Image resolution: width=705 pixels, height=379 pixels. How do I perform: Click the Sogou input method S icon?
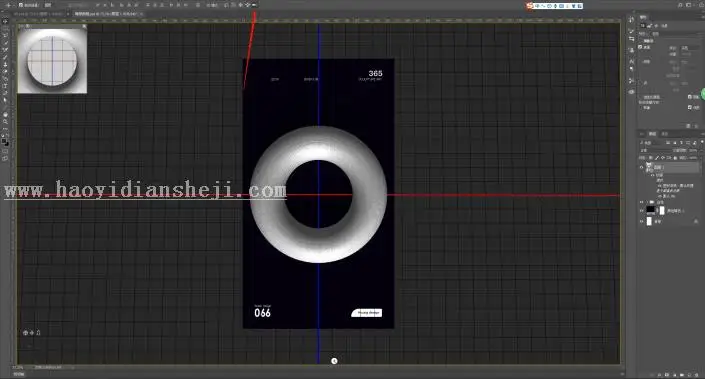pyautogui.click(x=530, y=6)
